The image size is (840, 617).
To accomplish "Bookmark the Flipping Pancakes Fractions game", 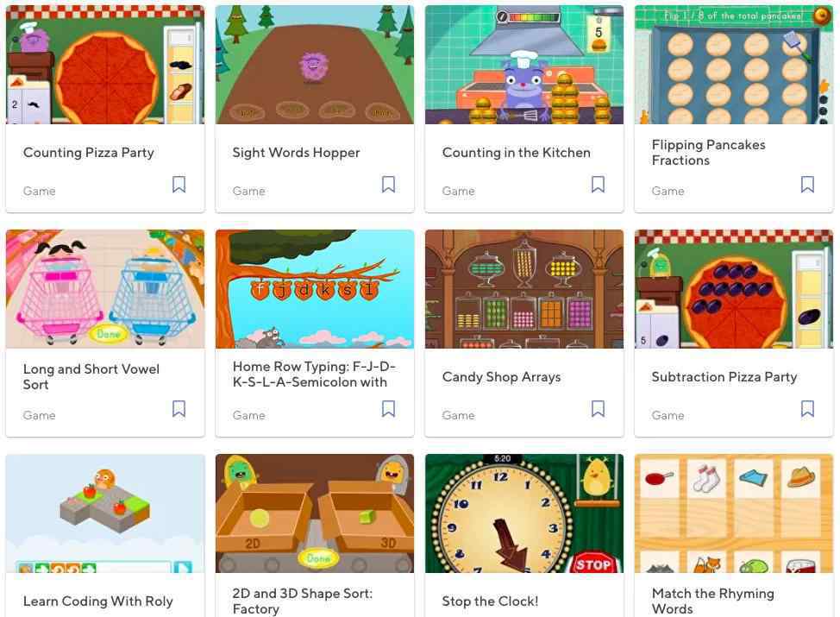I will pyautogui.click(x=807, y=185).
